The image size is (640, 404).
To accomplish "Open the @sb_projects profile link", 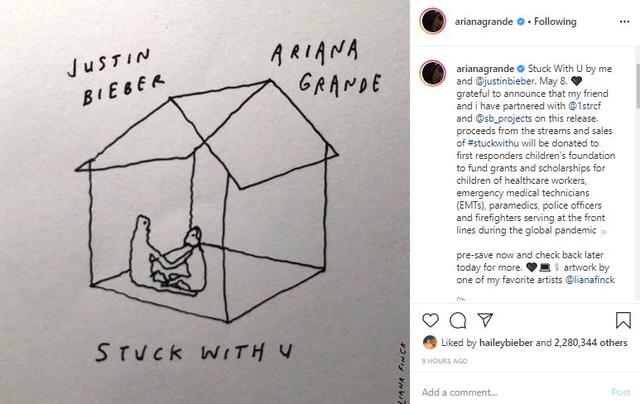I will point(503,118).
